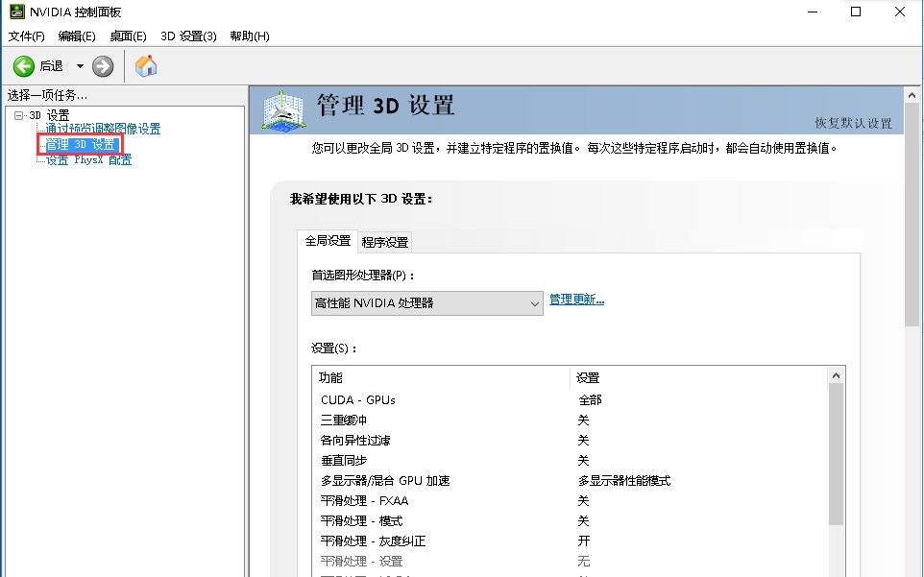
Task: Click the Forward navigation arrow
Action: point(101,66)
